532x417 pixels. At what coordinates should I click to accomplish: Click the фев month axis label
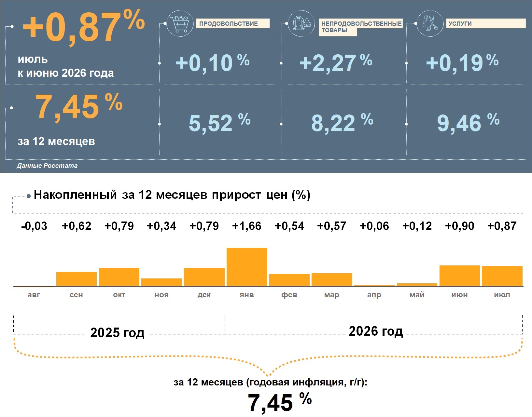pos(289,295)
